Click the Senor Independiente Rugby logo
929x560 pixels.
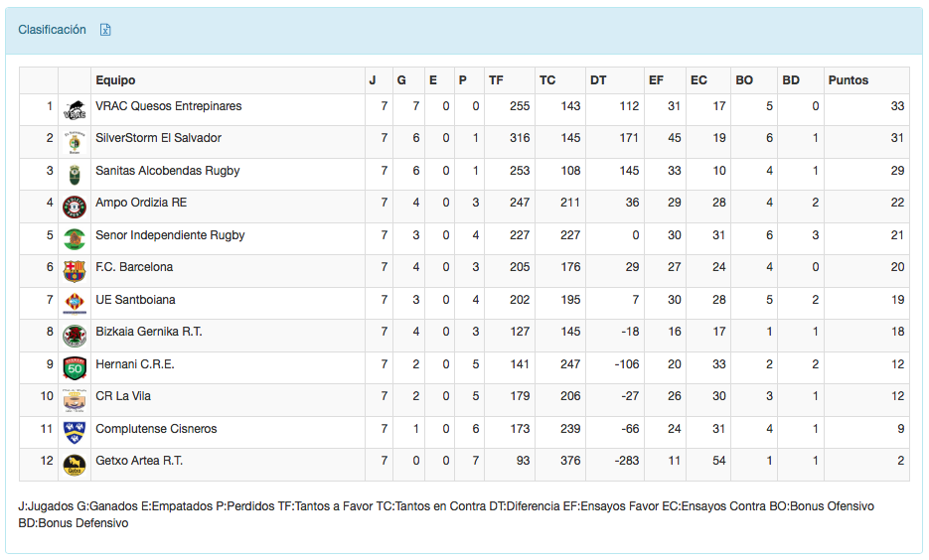tap(75, 238)
